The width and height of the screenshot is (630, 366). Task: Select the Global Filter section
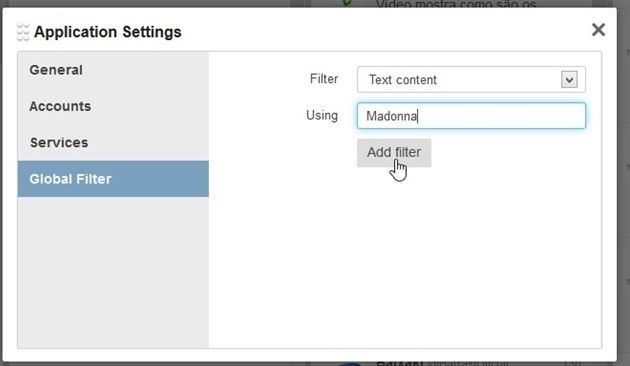pos(113,179)
